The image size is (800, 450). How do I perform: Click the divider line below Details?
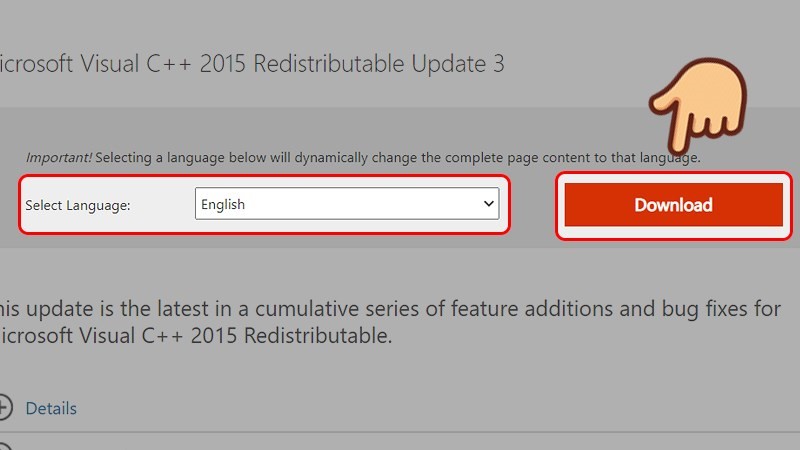(x=400, y=432)
